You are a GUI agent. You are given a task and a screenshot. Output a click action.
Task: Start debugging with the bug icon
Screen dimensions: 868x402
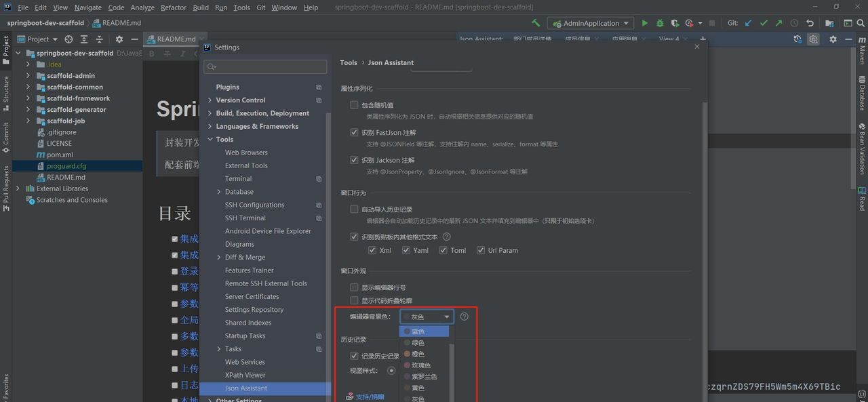pos(660,22)
